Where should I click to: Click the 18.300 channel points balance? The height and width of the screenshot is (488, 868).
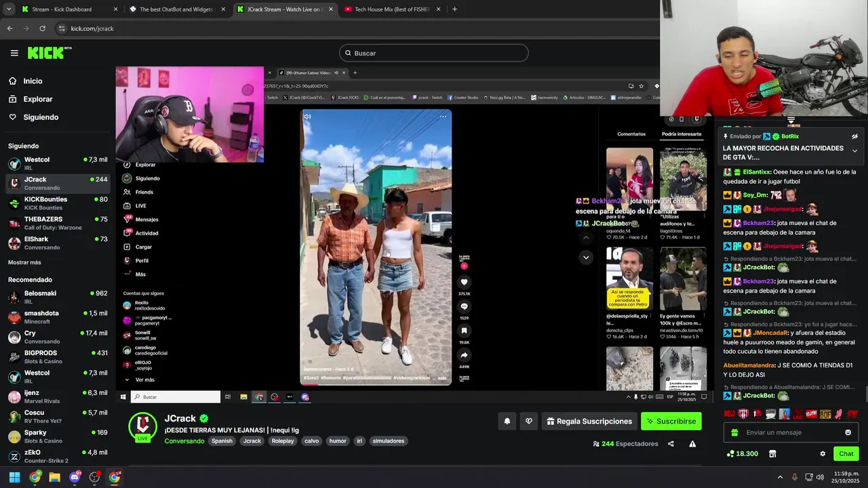742,453
